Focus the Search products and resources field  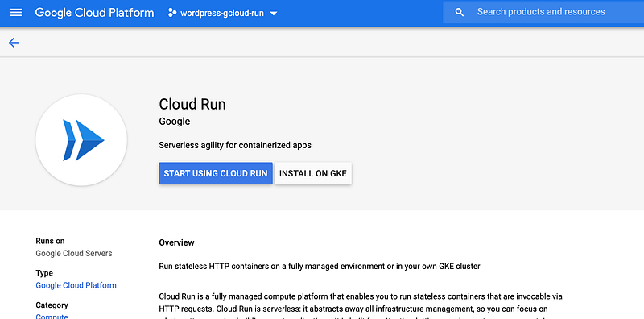(543, 12)
